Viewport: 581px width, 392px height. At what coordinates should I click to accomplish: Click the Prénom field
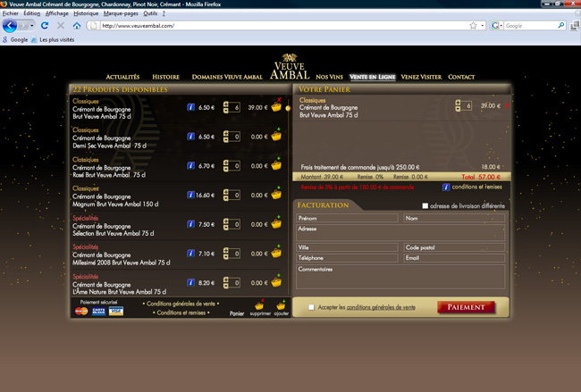[x=347, y=219]
